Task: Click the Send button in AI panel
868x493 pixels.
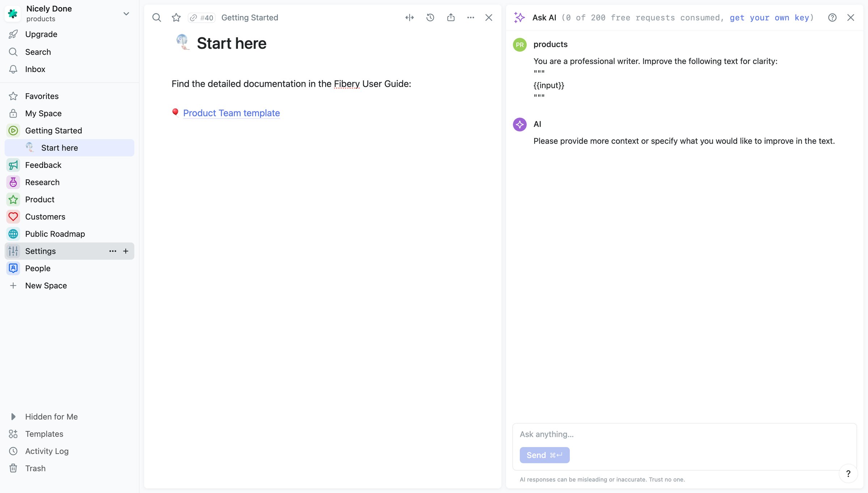Action: click(545, 455)
